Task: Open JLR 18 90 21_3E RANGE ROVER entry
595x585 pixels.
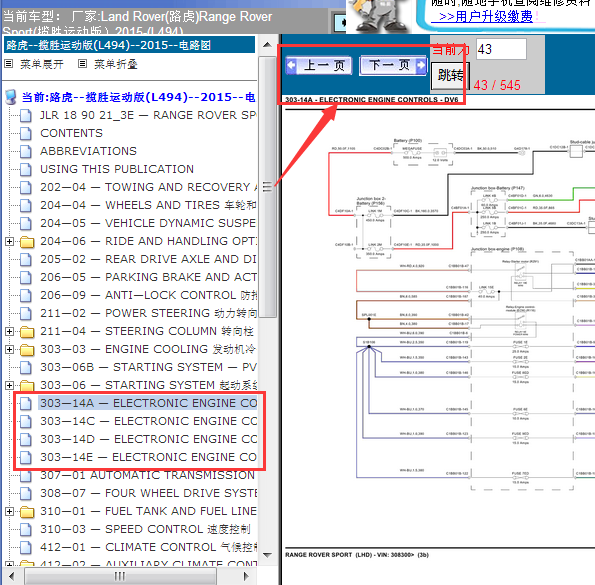Action: [148, 115]
